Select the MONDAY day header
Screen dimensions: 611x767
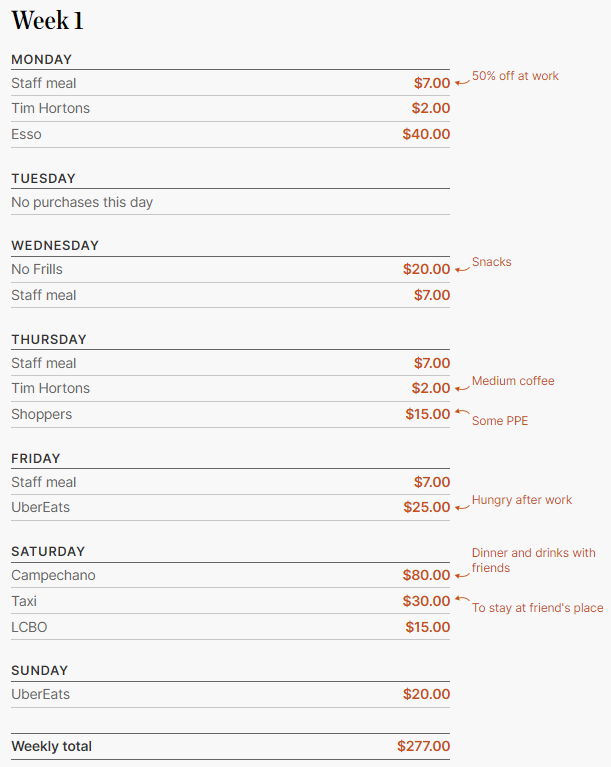coord(42,59)
